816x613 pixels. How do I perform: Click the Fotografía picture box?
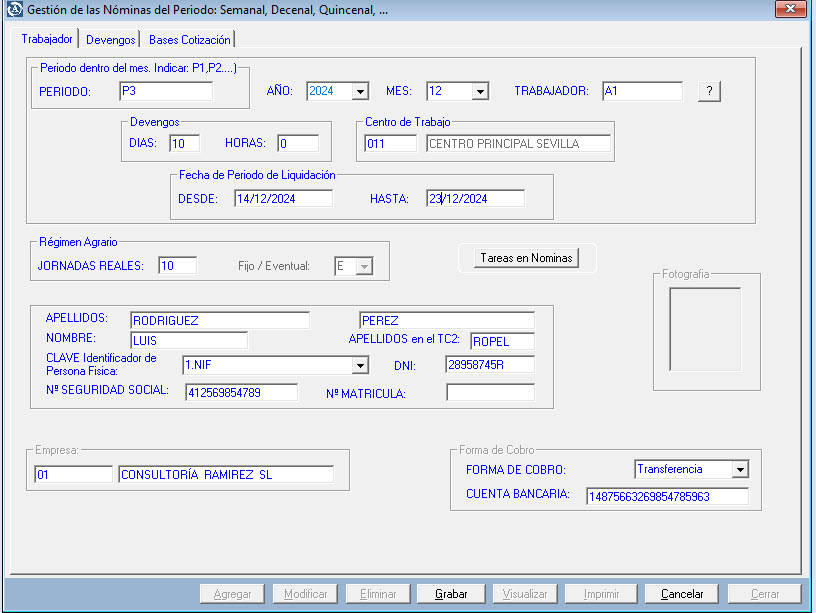(x=705, y=329)
